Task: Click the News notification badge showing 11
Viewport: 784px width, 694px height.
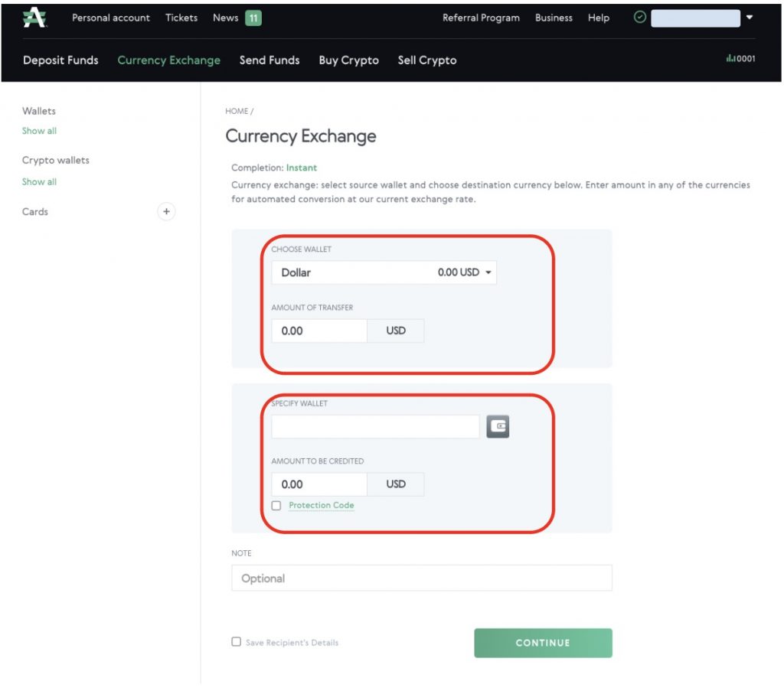Action: tap(253, 17)
